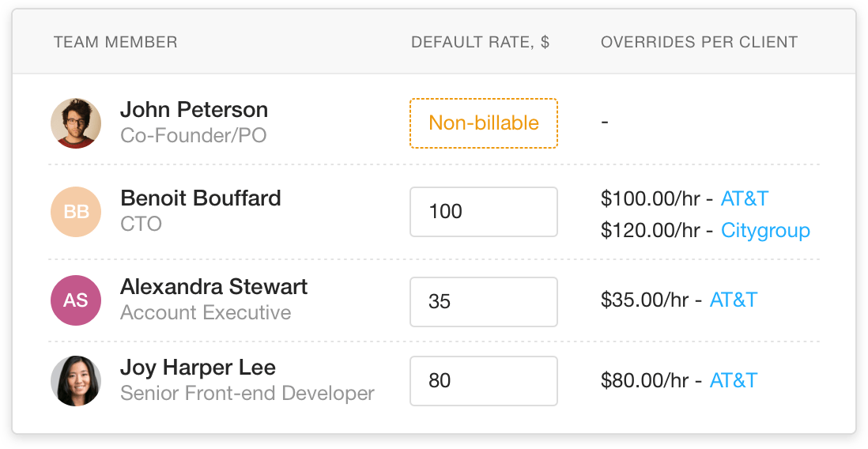Open Benoit's AT&T override link
The image size is (868, 449).
point(744,198)
